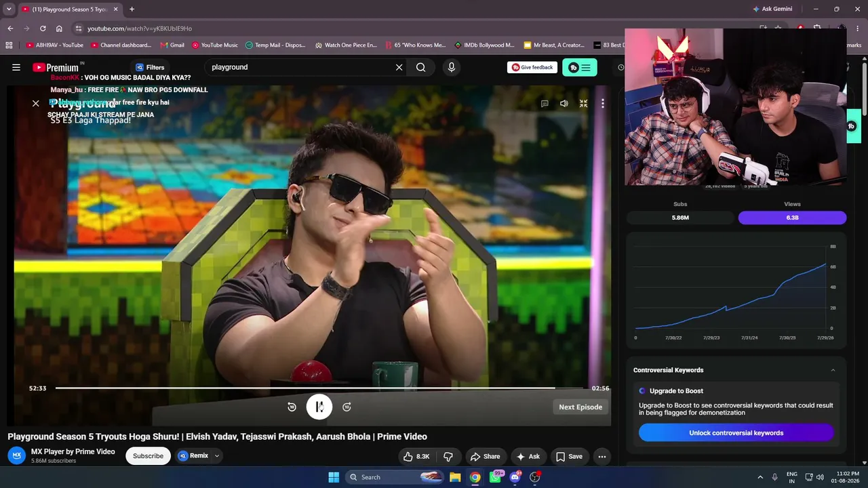Open more actions beside the Save button
Image resolution: width=868 pixels, height=488 pixels.
pyautogui.click(x=601, y=456)
